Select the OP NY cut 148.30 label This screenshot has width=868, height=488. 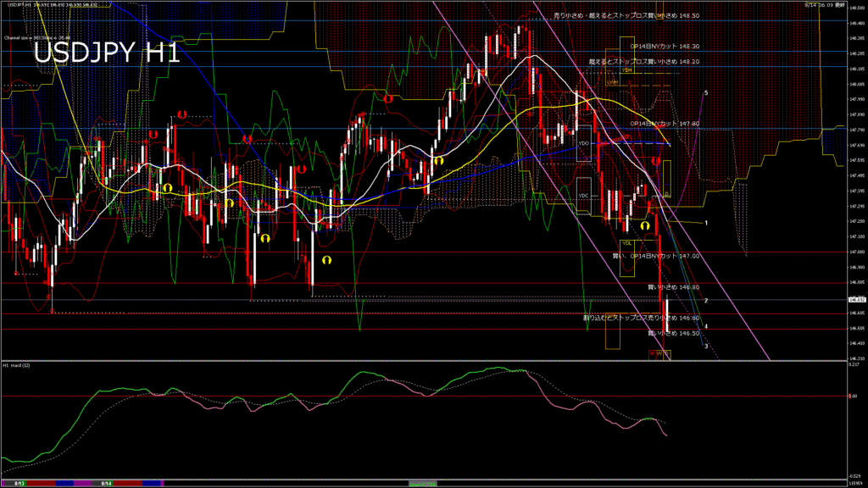pos(653,47)
